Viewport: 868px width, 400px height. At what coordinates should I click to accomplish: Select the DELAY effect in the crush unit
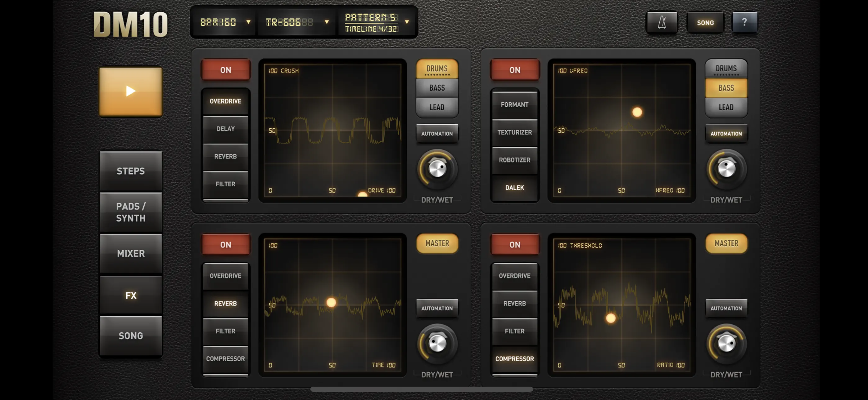click(225, 129)
